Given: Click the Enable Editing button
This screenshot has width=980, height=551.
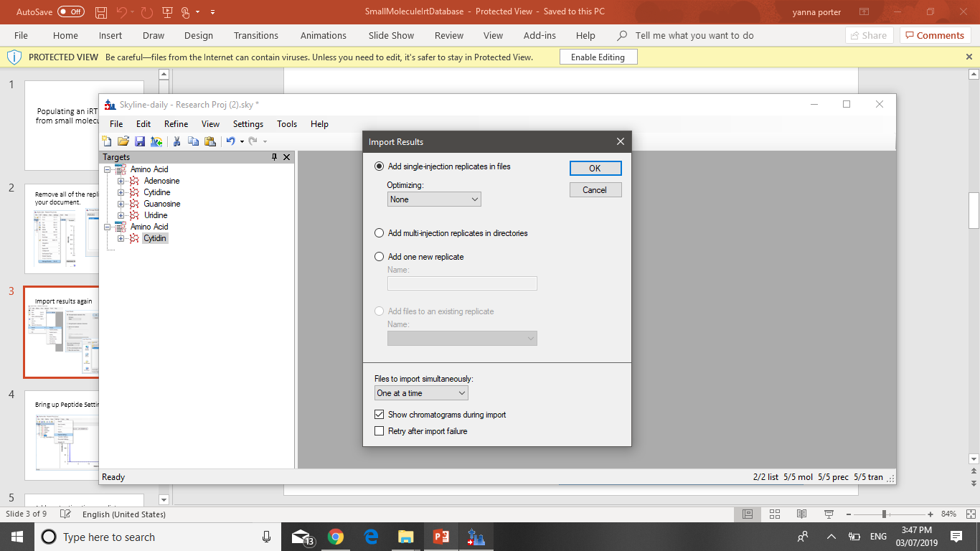Looking at the screenshot, I should point(598,57).
